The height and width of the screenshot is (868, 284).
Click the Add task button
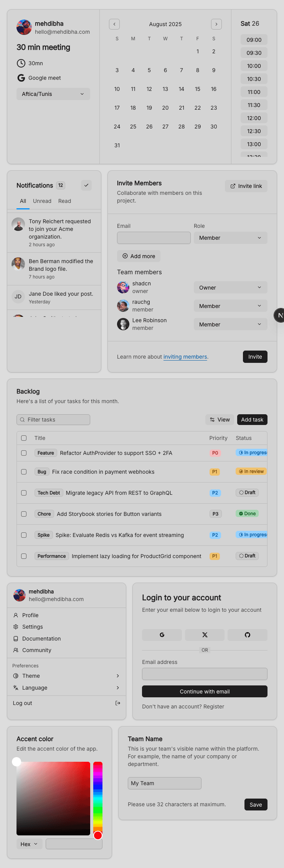tap(252, 420)
